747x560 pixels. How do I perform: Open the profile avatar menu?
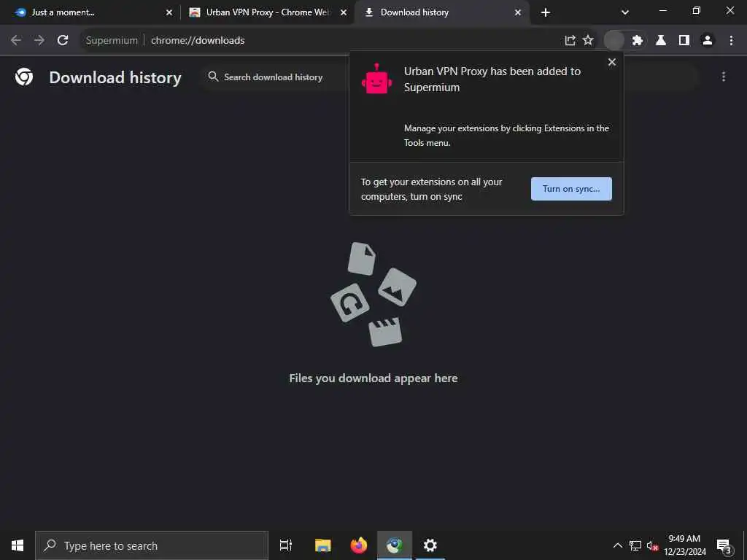[708, 41]
